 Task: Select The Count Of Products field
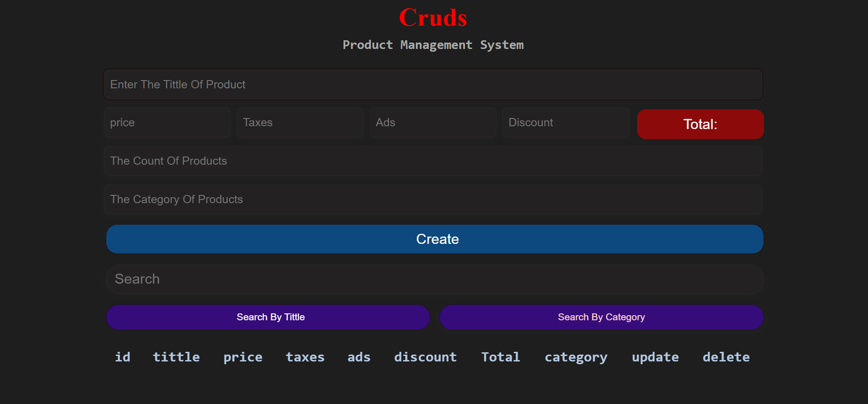[433, 161]
